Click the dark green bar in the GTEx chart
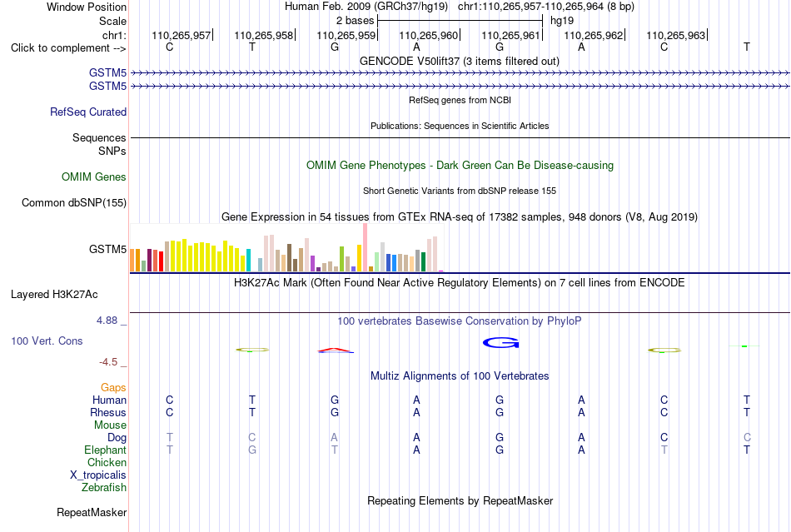This screenshot has height=532, width=791. click(423, 261)
